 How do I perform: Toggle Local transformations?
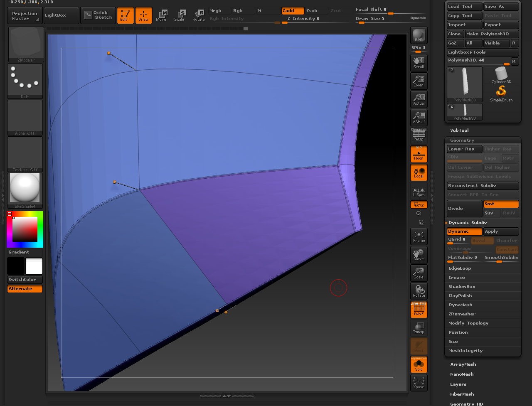coord(419,172)
